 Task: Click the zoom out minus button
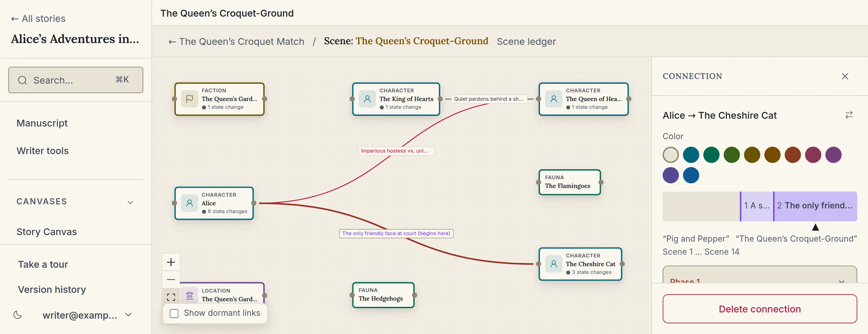tap(171, 279)
